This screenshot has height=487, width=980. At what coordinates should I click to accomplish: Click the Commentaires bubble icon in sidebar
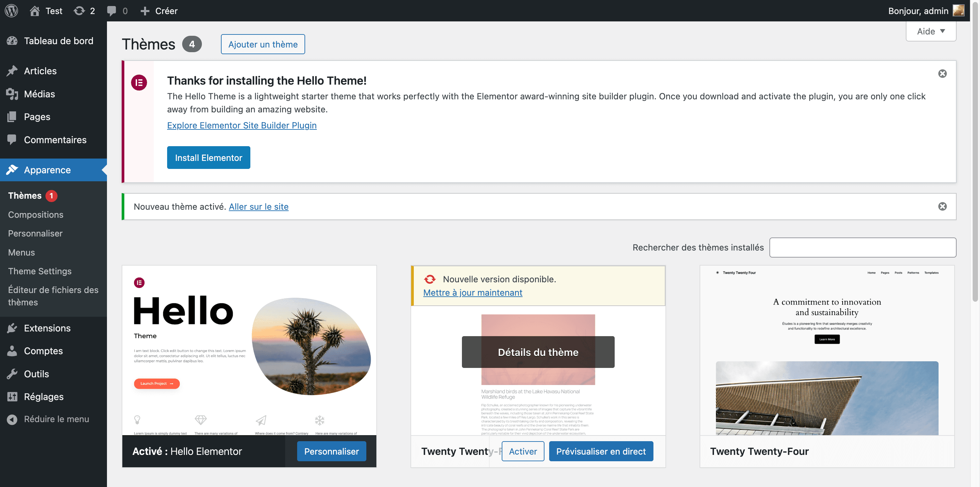click(12, 140)
